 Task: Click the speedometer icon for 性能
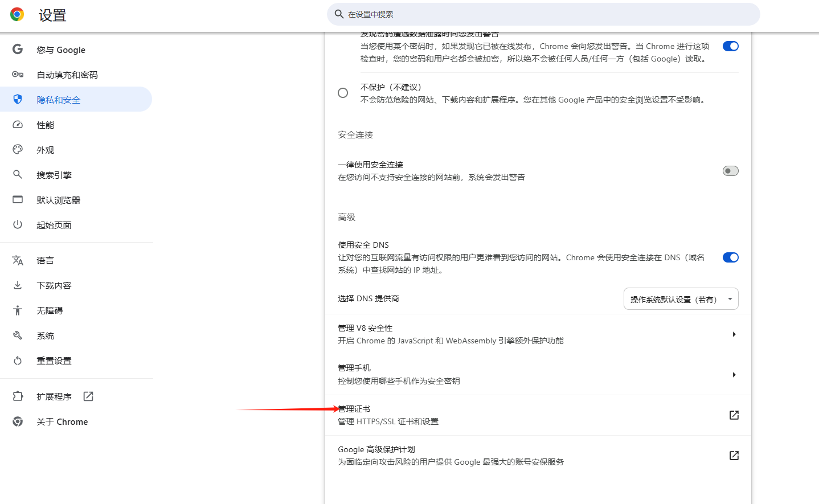click(18, 125)
